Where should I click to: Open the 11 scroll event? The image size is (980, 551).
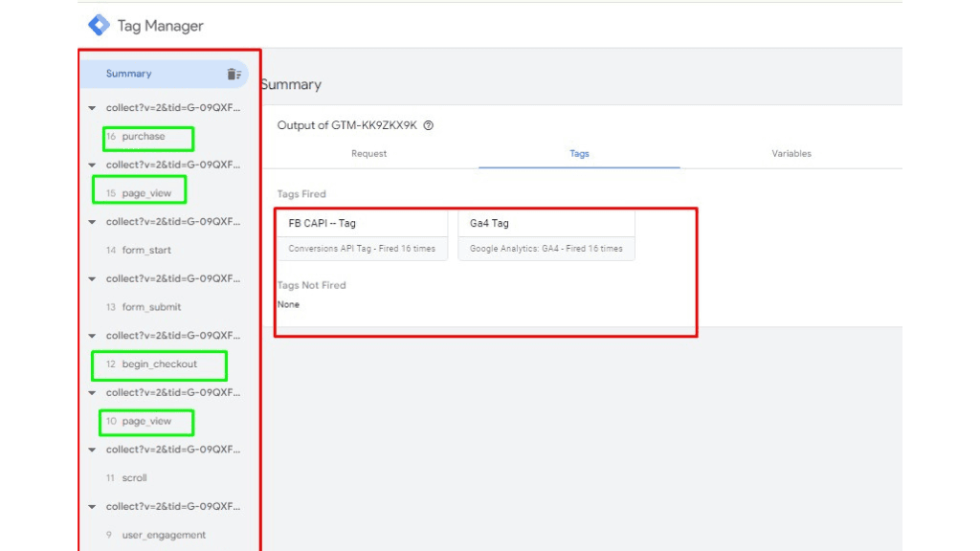click(x=127, y=478)
